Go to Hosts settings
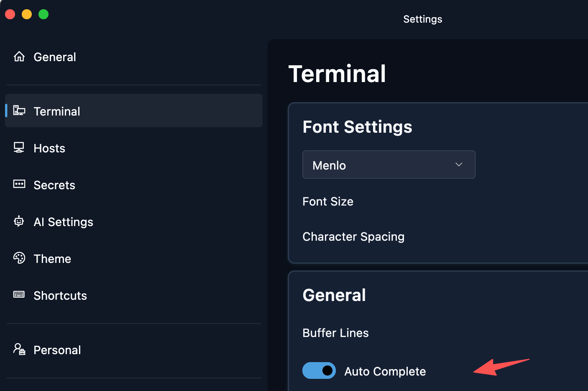Viewport: 588px width, 391px height. click(x=134, y=148)
